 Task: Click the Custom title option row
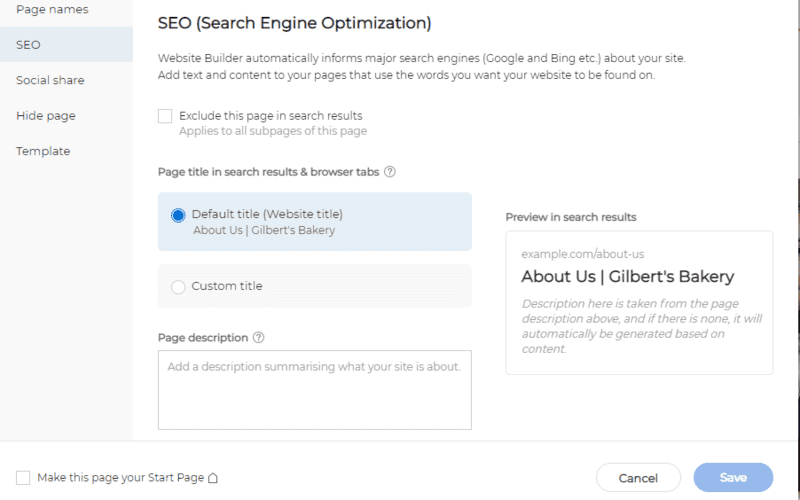(x=315, y=286)
